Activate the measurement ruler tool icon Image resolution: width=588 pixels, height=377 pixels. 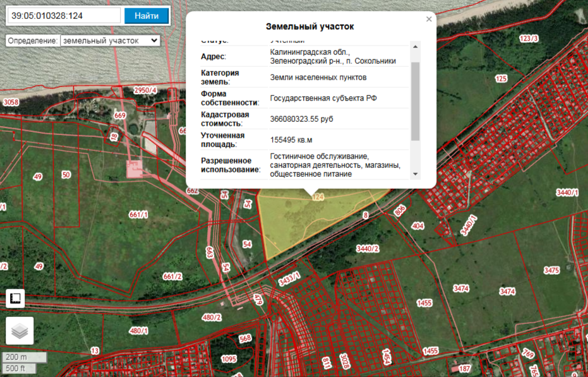pyautogui.click(x=16, y=298)
